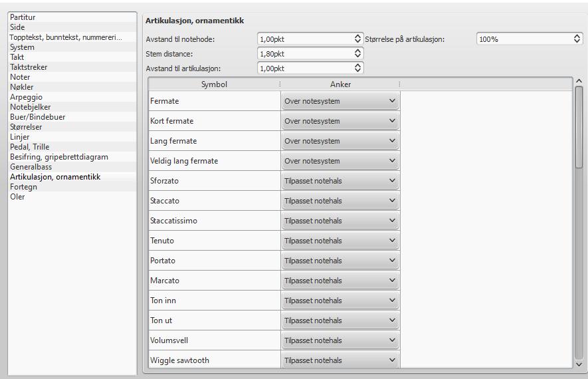
Task: Open the Tenuto anchor dropdown
Action: 340,241
